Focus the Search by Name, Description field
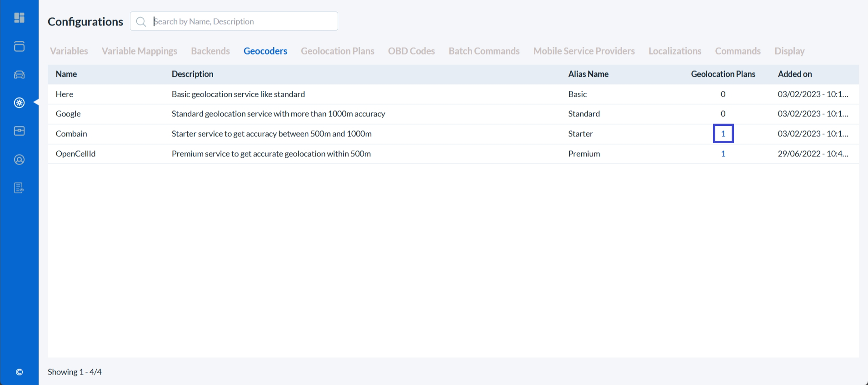The image size is (868, 385). [243, 21]
